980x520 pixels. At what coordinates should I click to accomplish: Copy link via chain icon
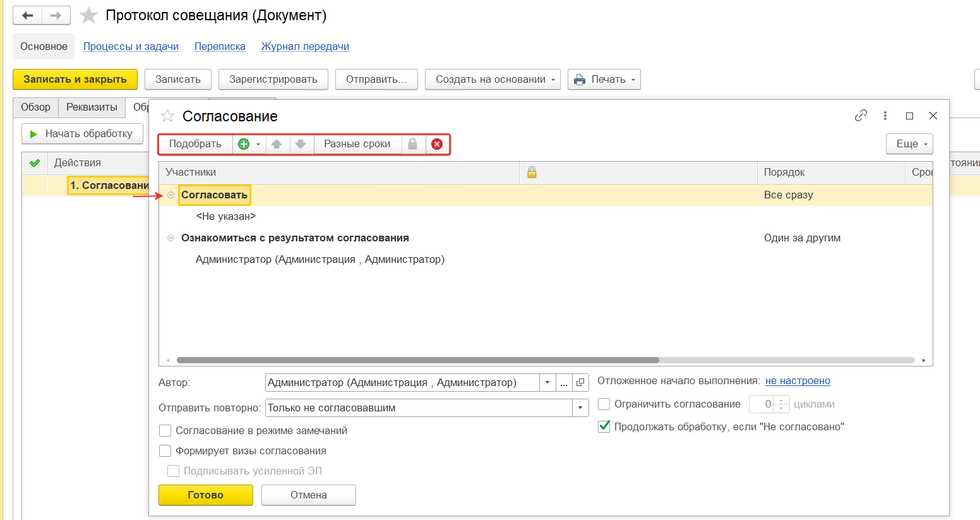click(x=861, y=116)
